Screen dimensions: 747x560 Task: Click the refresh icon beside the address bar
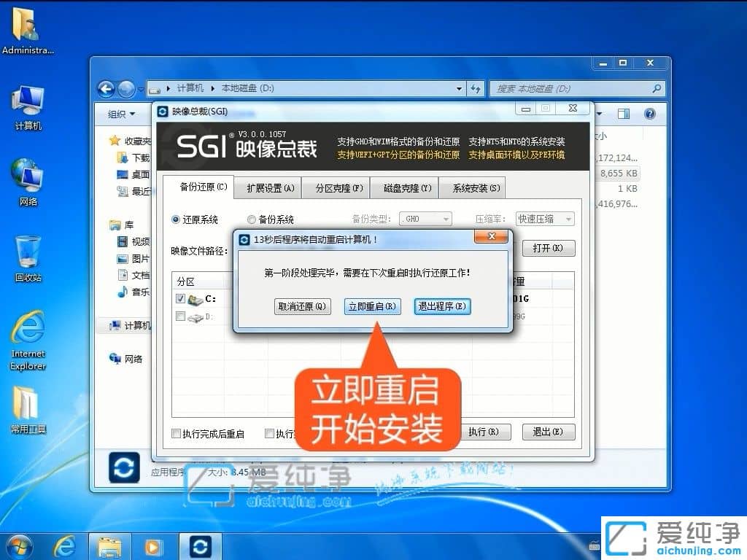(476, 88)
